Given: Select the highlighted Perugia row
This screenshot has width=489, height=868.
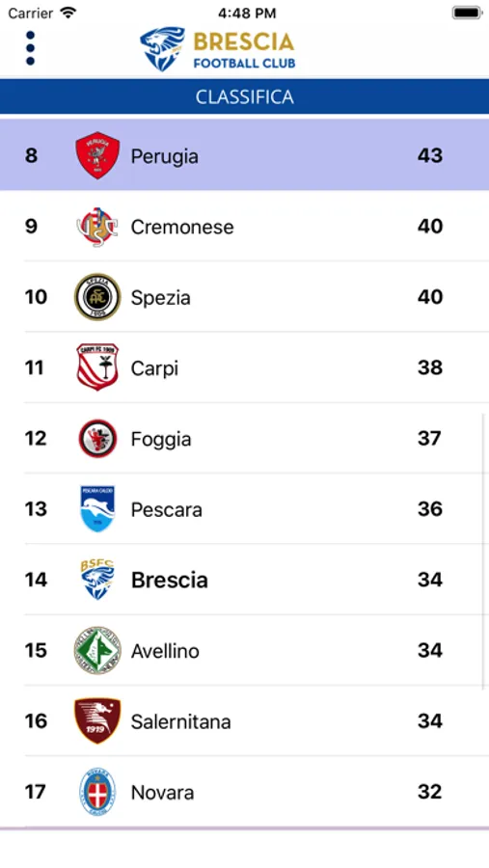Looking at the screenshot, I should click(244, 155).
